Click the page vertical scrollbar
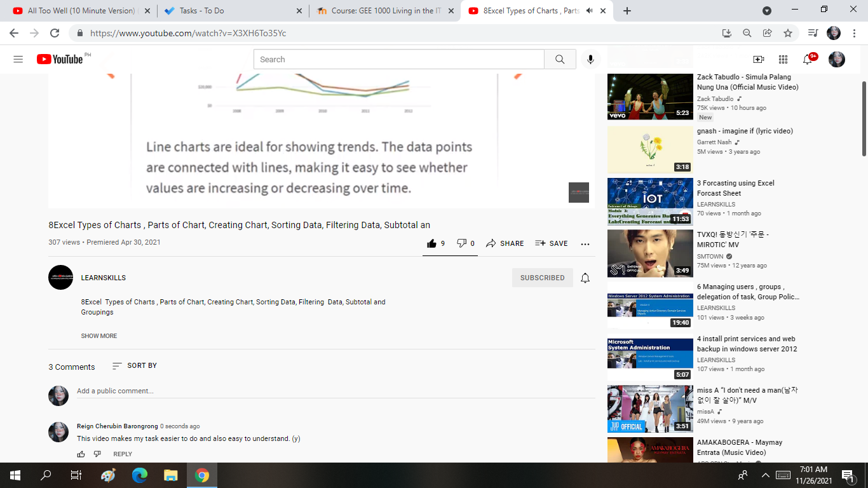The image size is (868, 488). (x=864, y=119)
